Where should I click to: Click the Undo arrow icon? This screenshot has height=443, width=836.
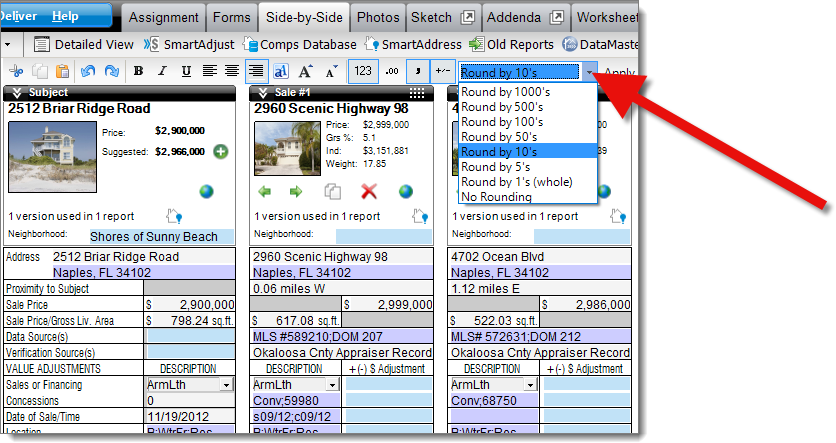tap(87, 71)
